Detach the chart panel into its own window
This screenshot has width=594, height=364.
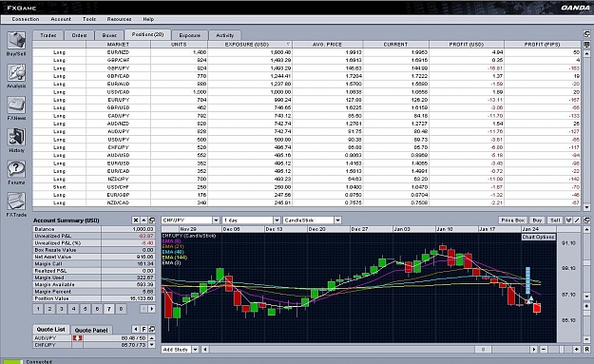click(x=586, y=220)
